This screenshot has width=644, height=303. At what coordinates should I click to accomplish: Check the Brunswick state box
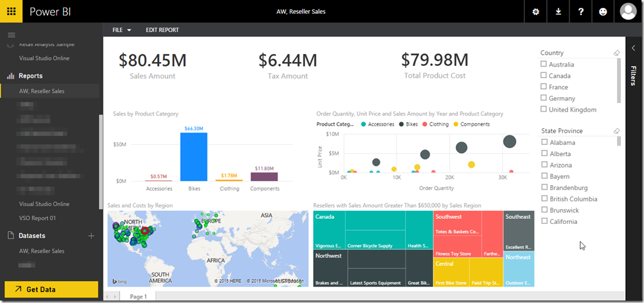coord(544,210)
